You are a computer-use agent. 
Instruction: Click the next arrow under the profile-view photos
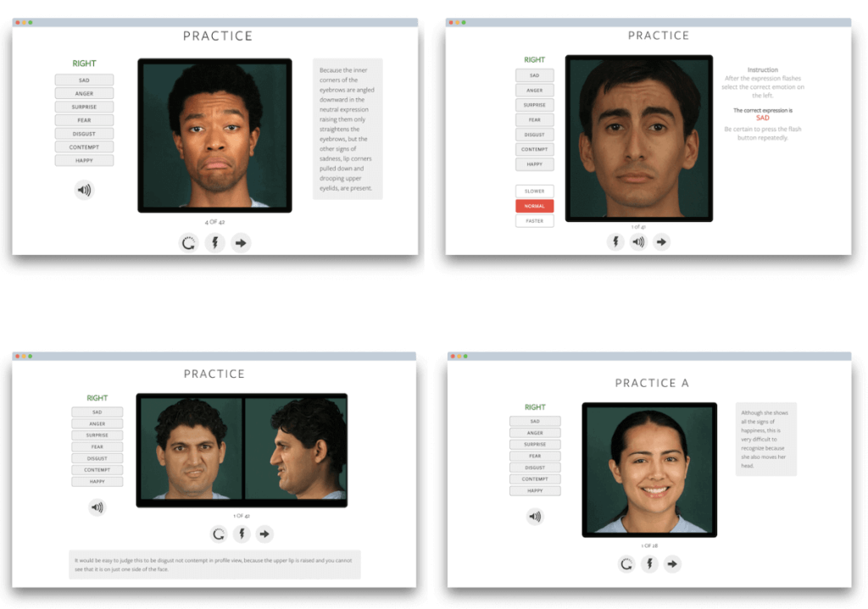coord(264,534)
